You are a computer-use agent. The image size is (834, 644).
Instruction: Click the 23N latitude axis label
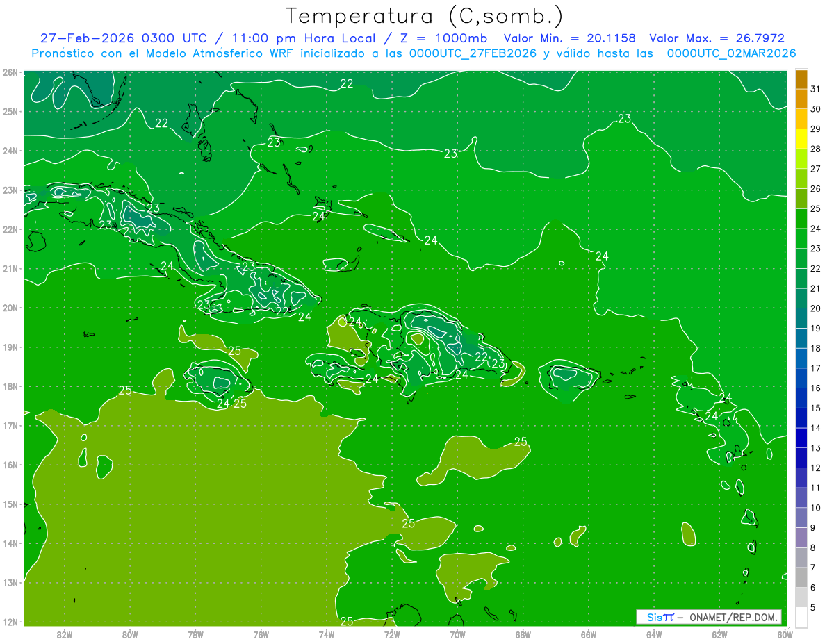pos(10,190)
